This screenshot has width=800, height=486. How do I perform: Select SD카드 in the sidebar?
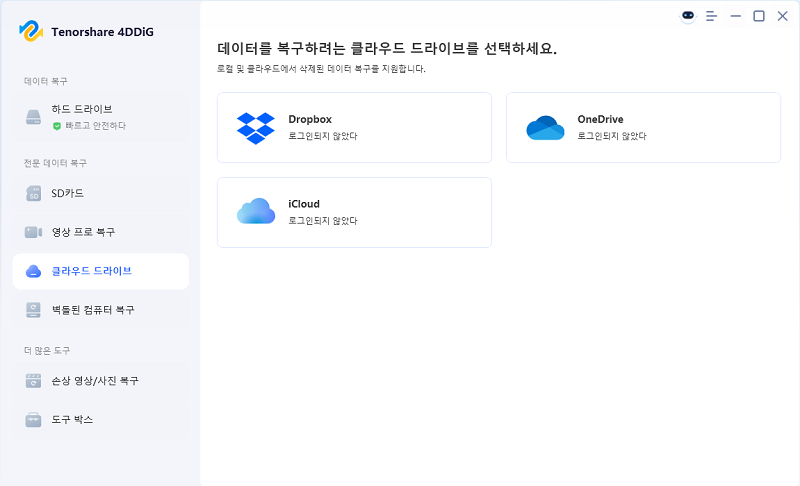coord(101,193)
